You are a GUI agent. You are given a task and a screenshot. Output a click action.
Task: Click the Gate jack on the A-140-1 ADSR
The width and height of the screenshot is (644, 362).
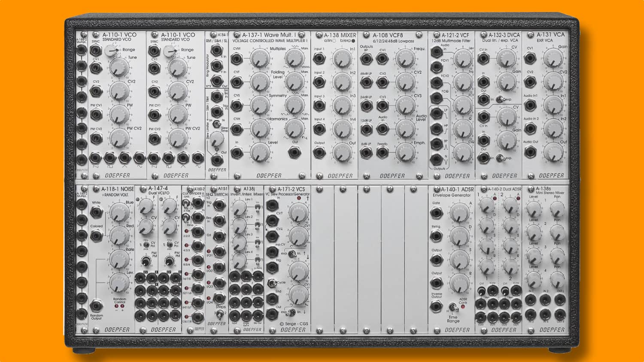click(x=436, y=212)
